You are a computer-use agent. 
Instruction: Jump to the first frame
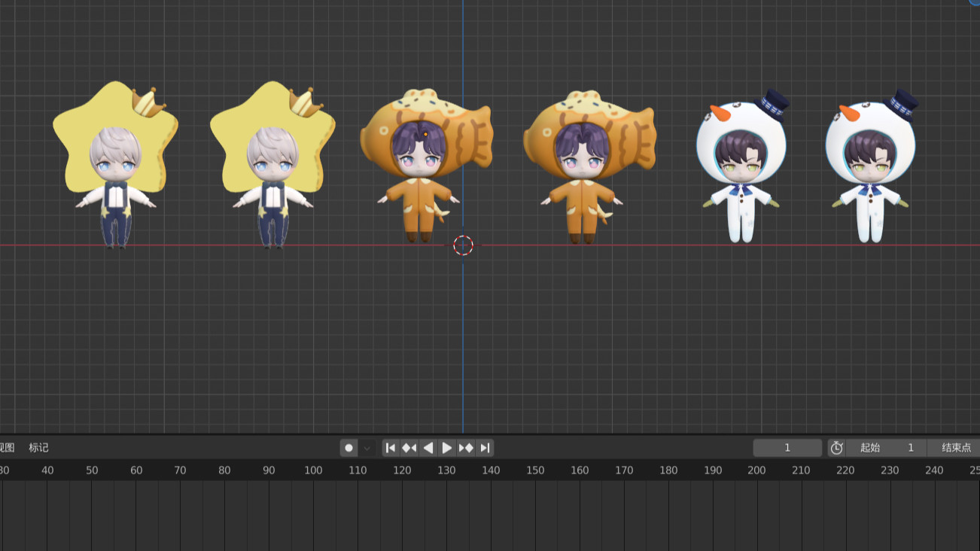391,448
